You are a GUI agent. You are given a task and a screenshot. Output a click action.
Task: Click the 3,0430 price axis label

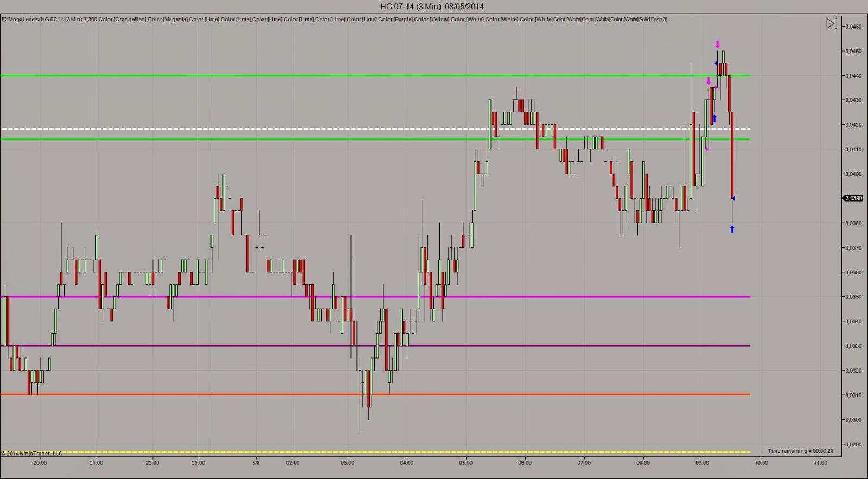[x=854, y=100]
